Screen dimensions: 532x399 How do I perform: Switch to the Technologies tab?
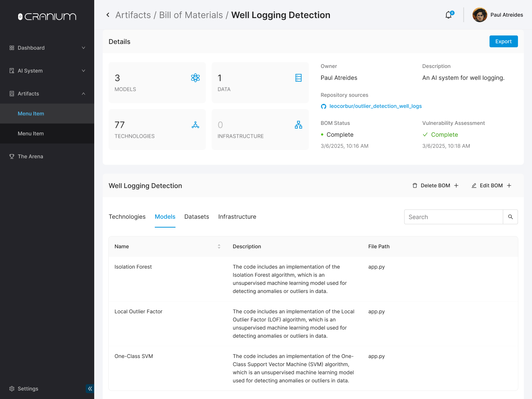127,217
